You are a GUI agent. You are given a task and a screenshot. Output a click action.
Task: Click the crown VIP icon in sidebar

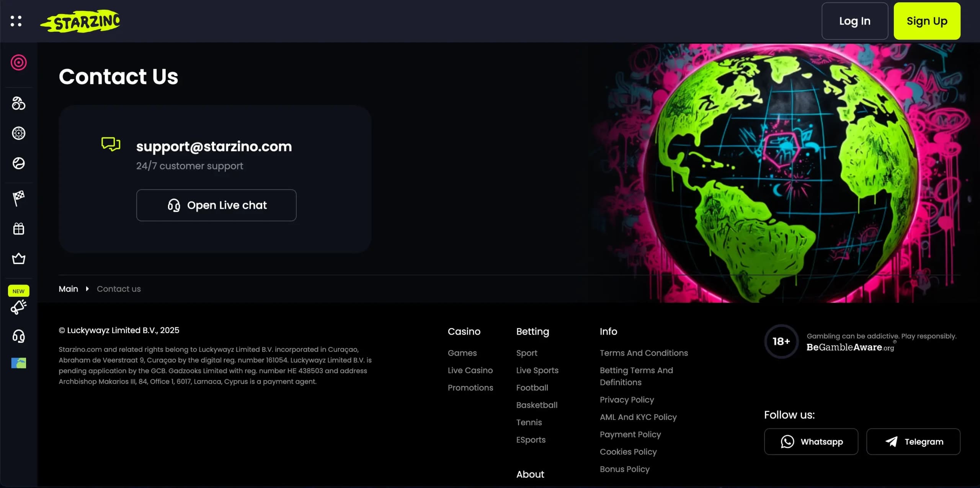[18, 258]
